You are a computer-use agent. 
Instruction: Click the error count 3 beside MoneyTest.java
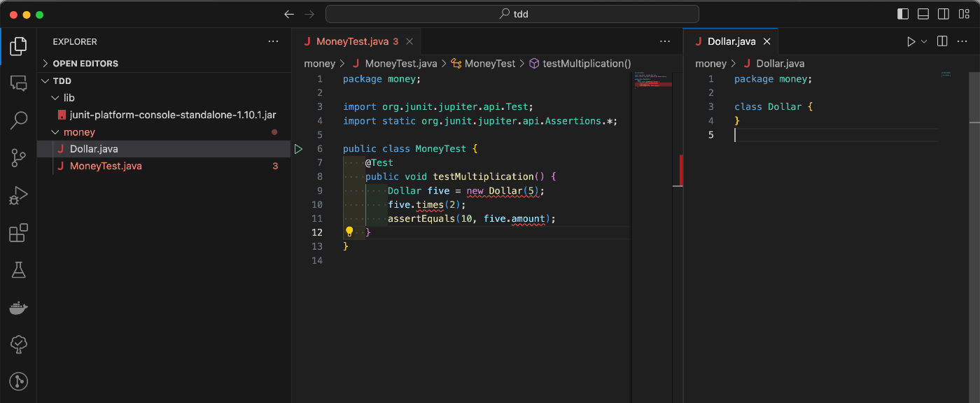(275, 167)
